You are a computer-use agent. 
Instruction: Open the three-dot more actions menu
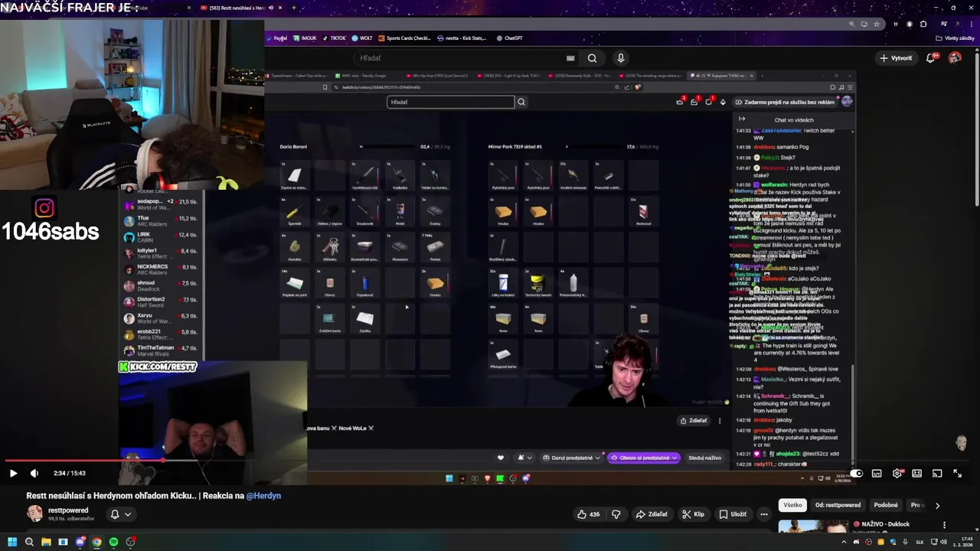tap(763, 514)
